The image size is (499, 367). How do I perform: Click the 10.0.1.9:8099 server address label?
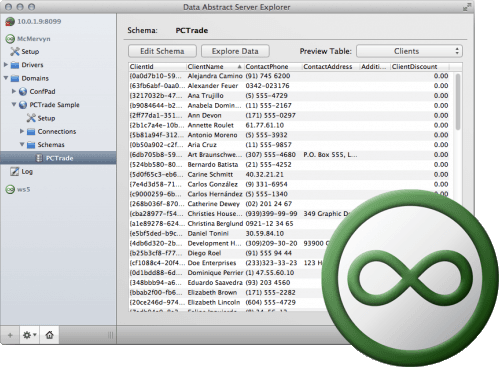[39, 22]
